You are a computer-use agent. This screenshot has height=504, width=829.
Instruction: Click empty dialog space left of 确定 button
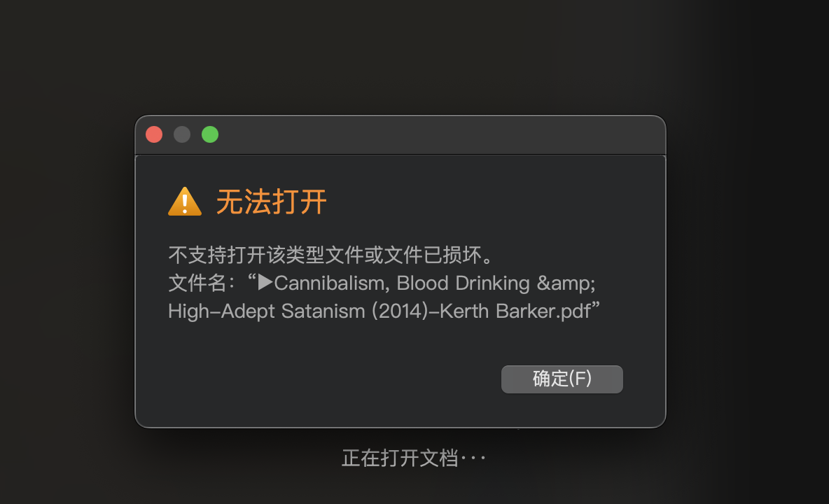pos(328,379)
